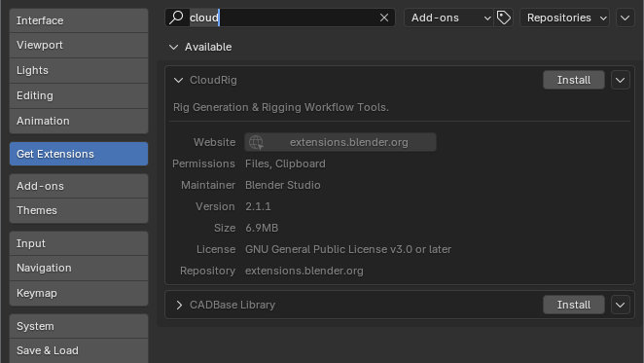Select the Get Extensions tab
The width and height of the screenshot is (644, 363).
pyautogui.click(x=79, y=154)
